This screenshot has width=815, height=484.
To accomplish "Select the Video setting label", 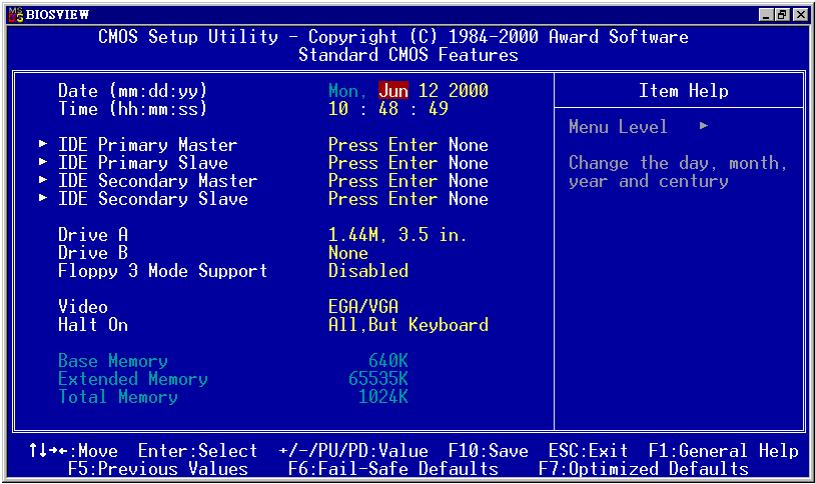I will coord(83,307).
